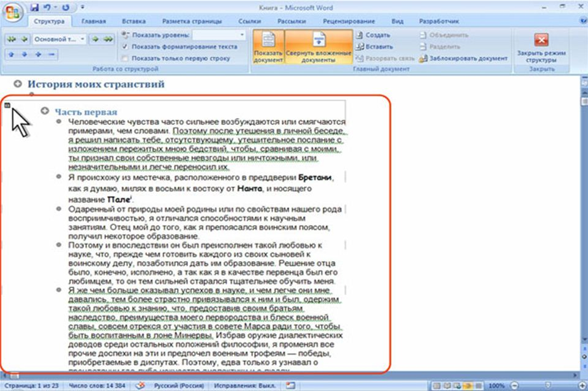Screen dimensions: 588x391
Task: Open the 'Рассылки' tab
Action: pyautogui.click(x=292, y=21)
